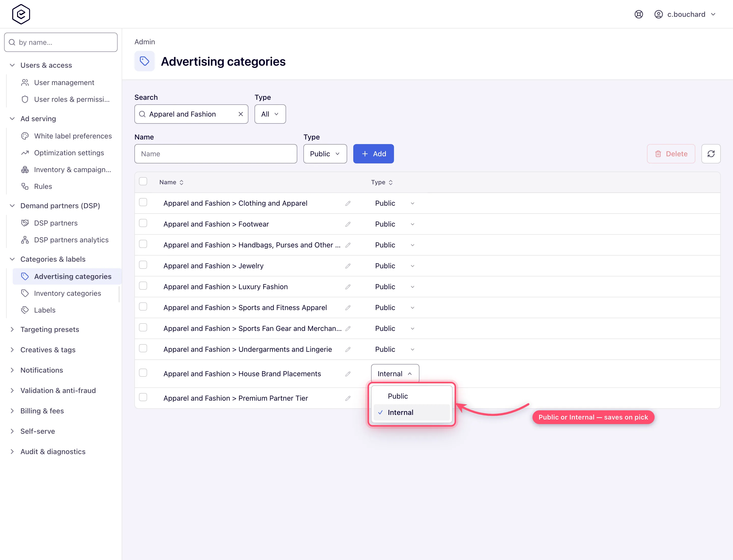Toggle the select-all checkbox in table header
This screenshot has width=733, height=560.
143,181
